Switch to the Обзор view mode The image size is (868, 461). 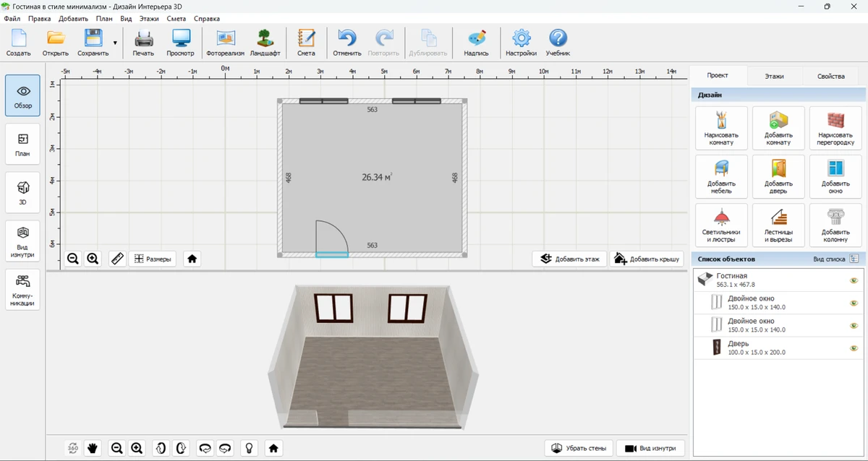pos(23,96)
